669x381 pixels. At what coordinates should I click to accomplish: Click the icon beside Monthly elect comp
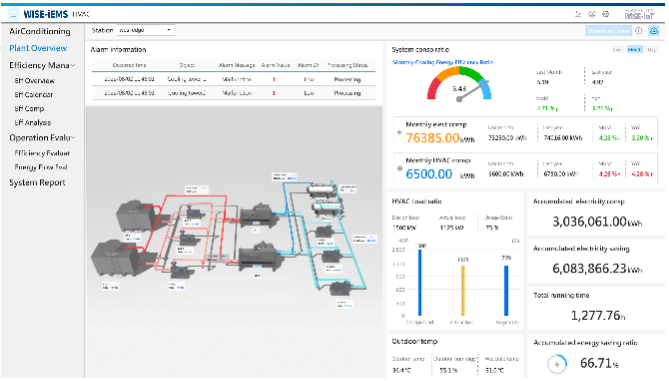(x=399, y=133)
